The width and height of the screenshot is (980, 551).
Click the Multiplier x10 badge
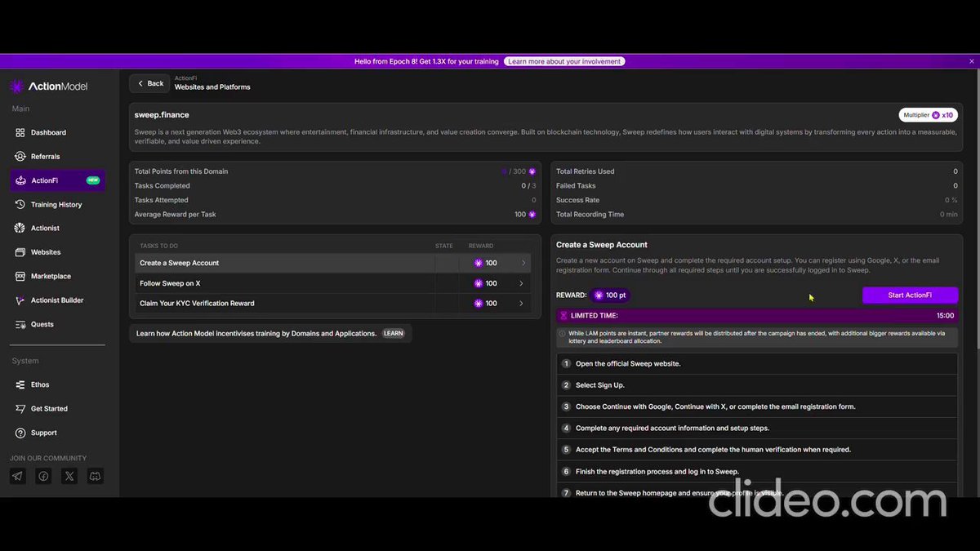(929, 115)
